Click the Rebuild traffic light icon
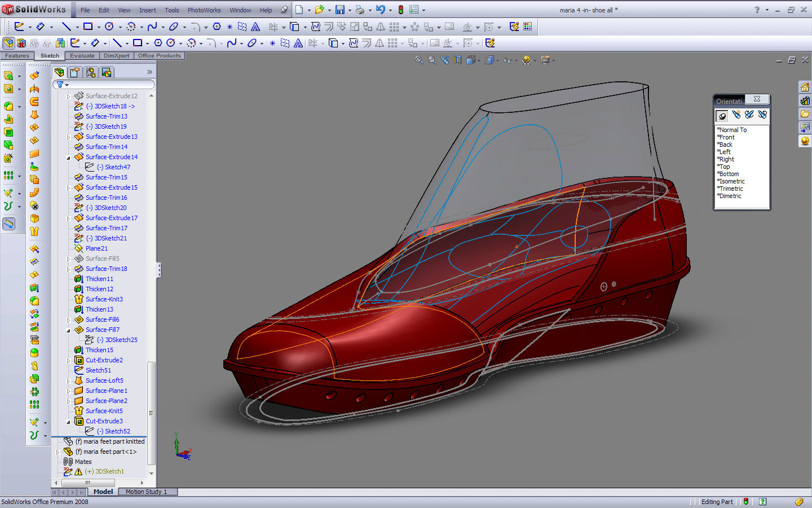Viewport: 812px width, 508px height. [400, 10]
